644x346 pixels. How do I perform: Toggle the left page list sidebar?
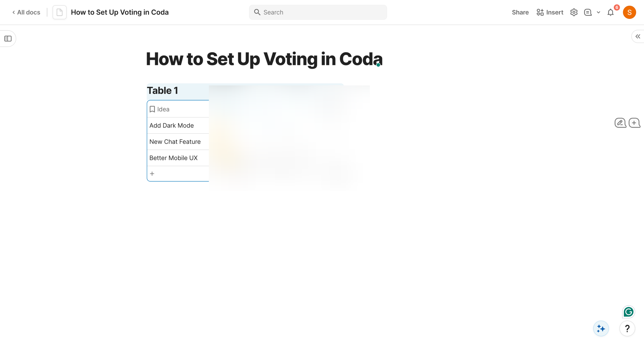click(8, 39)
